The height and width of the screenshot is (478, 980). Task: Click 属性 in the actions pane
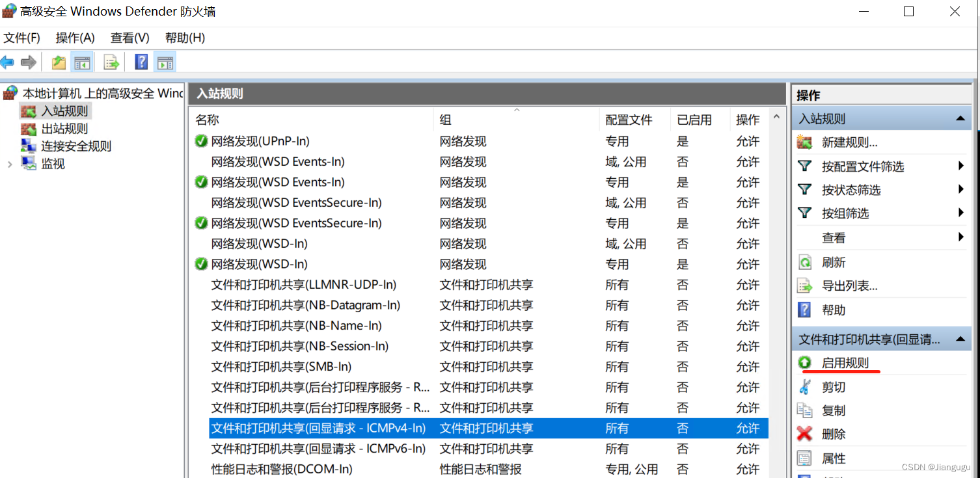(834, 458)
